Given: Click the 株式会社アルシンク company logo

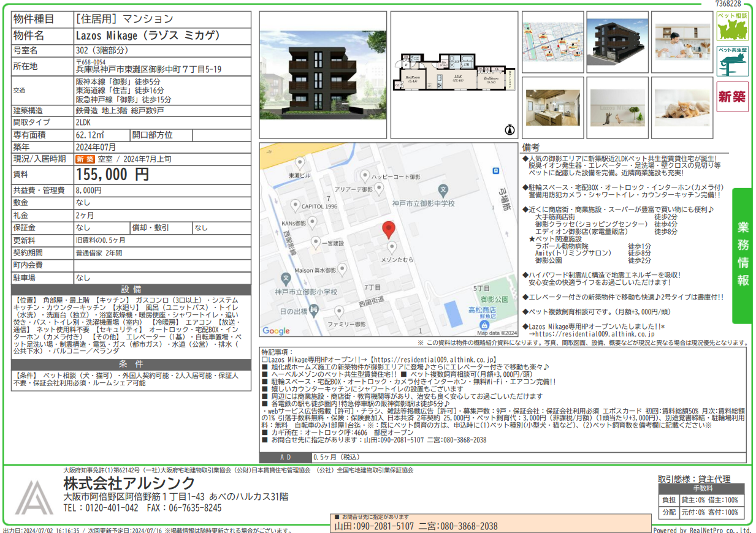Looking at the screenshot, I should coord(34,497).
